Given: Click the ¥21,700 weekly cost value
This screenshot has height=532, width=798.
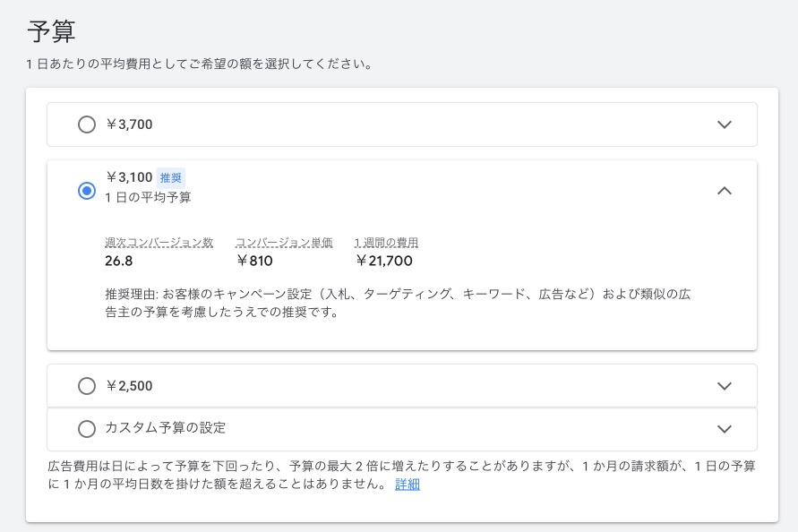Looking at the screenshot, I should [384, 262].
